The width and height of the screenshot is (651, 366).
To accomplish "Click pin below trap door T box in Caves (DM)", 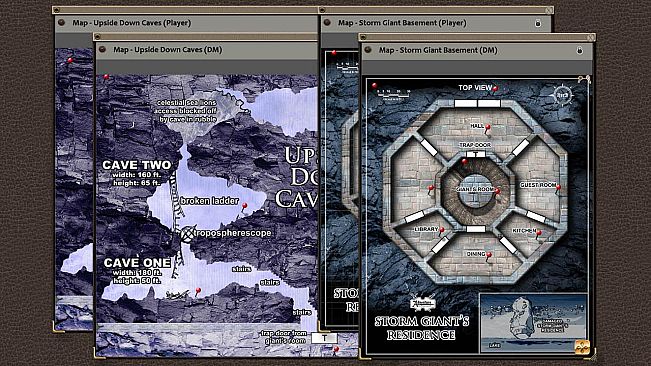I will (x=336, y=350).
